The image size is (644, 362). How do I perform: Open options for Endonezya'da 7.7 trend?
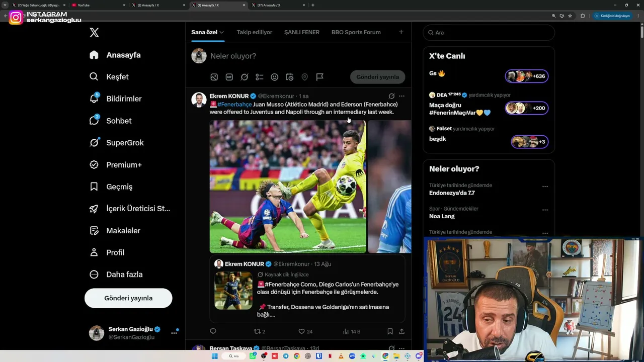pyautogui.click(x=545, y=187)
